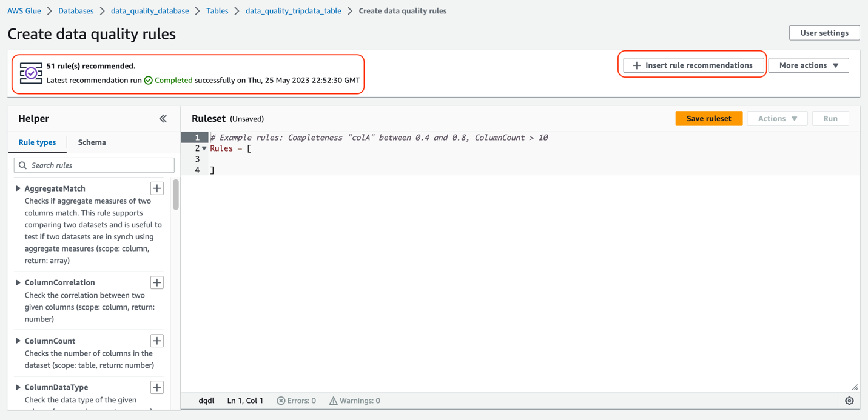Image resolution: width=868 pixels, height=420 pixels.
Task: Place cursor on editor line 3
Action: coord(534,159)
